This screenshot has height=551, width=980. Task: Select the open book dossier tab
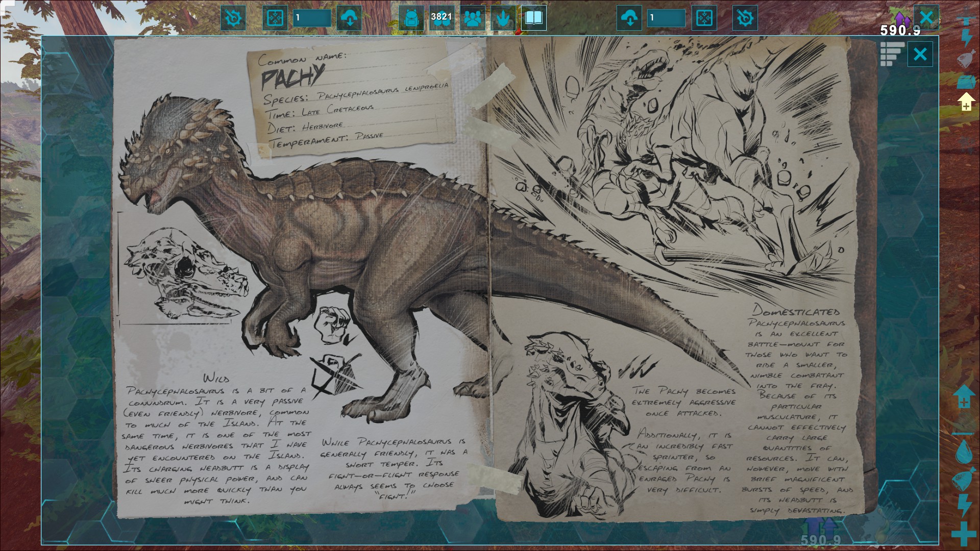click(x=534, y=18)
